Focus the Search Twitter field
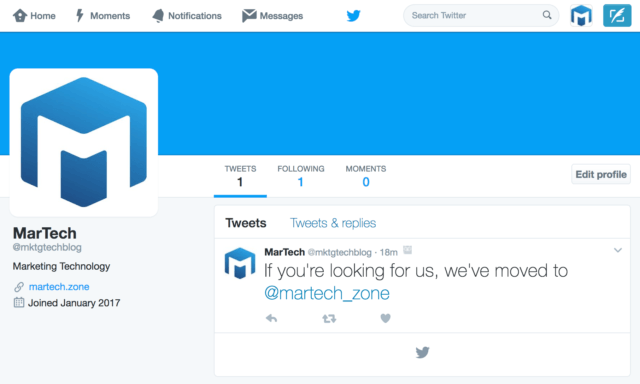 pyautogui.click(x=481, y=16)
